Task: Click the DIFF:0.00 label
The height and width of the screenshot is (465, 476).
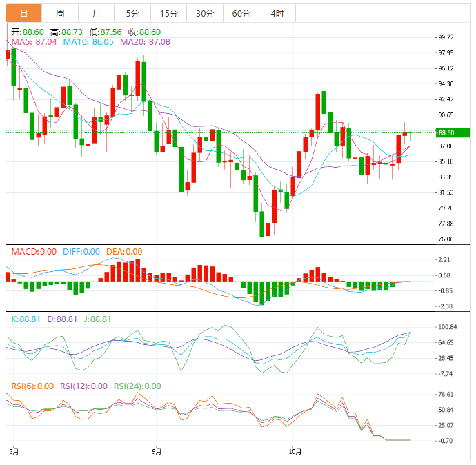Action: coord(81,252)
